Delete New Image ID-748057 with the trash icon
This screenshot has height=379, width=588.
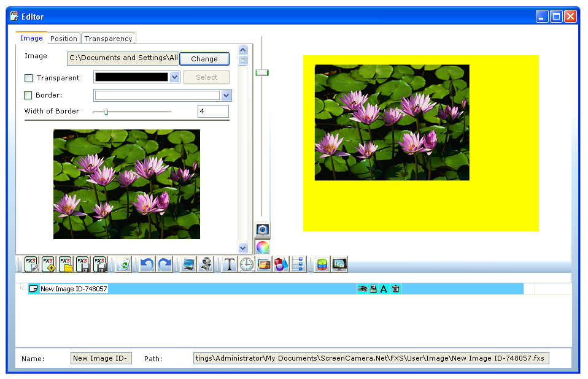pos(395,288)
